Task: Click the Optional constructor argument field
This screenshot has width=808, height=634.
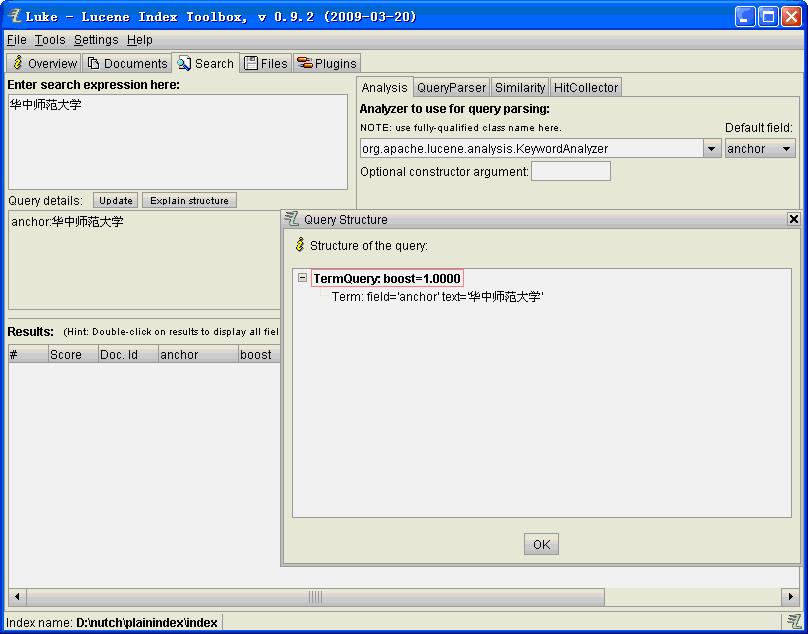Action: (x=571, y=171)
